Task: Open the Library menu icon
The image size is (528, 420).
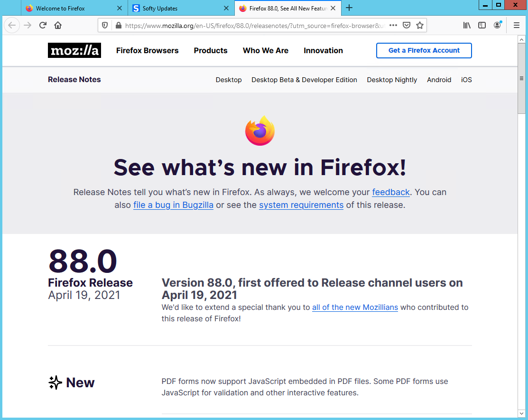Action: click(467, 25)
